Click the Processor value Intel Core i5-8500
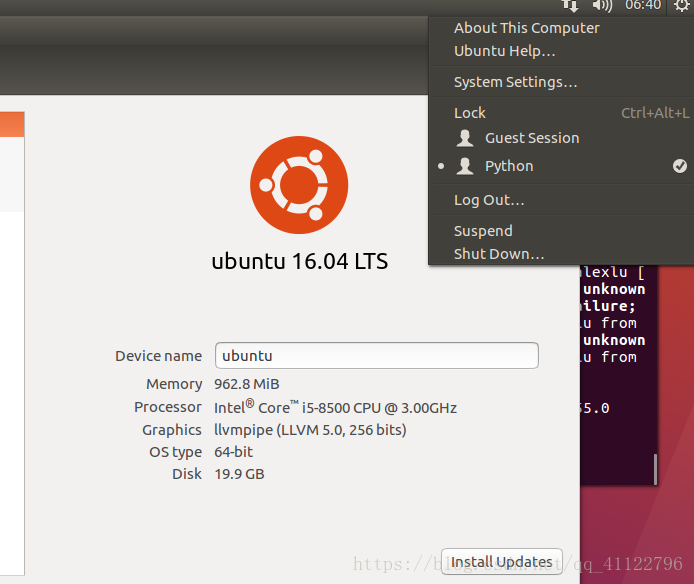Image resolution: width=694 pixels, height=584 pixels. click(x=335, y=407)
